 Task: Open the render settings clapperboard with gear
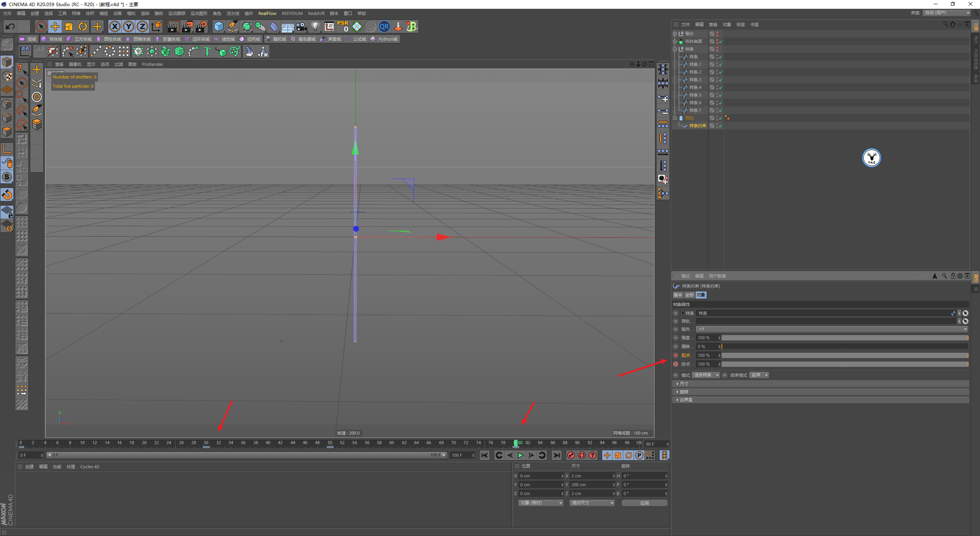[201, 26]
